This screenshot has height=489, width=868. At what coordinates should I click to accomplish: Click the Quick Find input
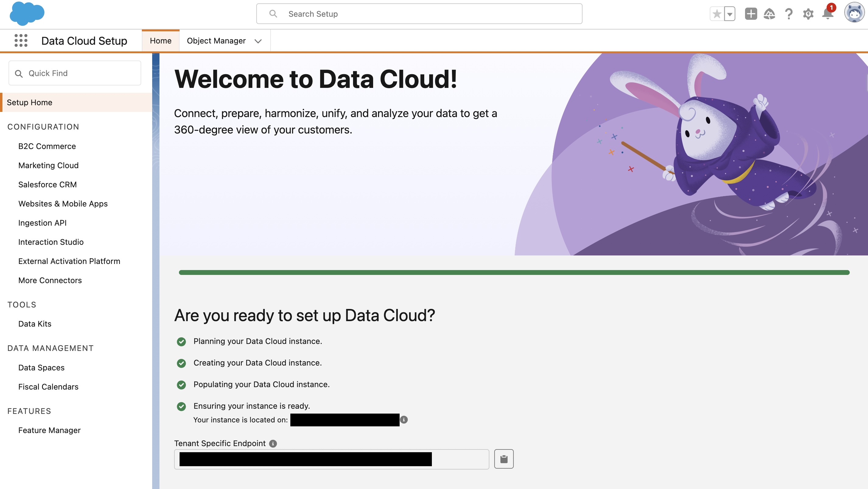75,73
